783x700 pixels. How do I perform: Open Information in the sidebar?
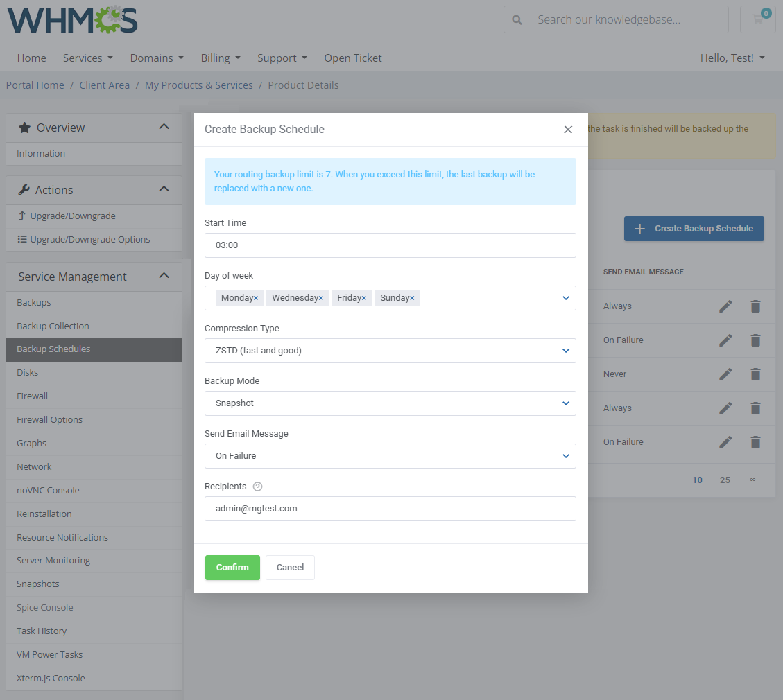coord(94,154)
